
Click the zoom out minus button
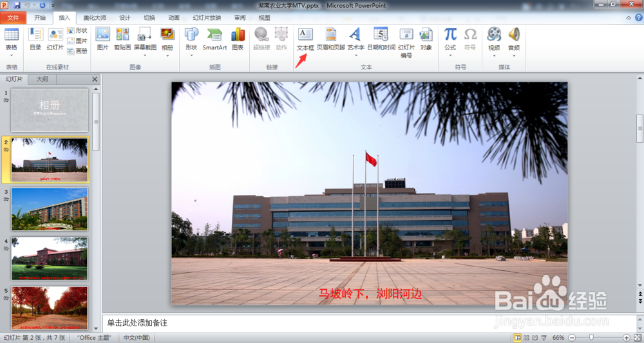coord(572,338)
